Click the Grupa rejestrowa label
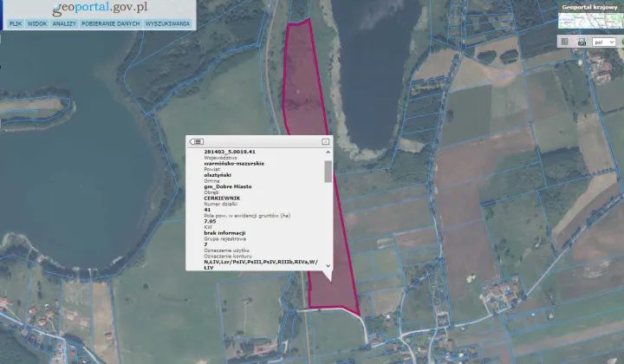This screenshot has height=364, width=624. point(224,238)
